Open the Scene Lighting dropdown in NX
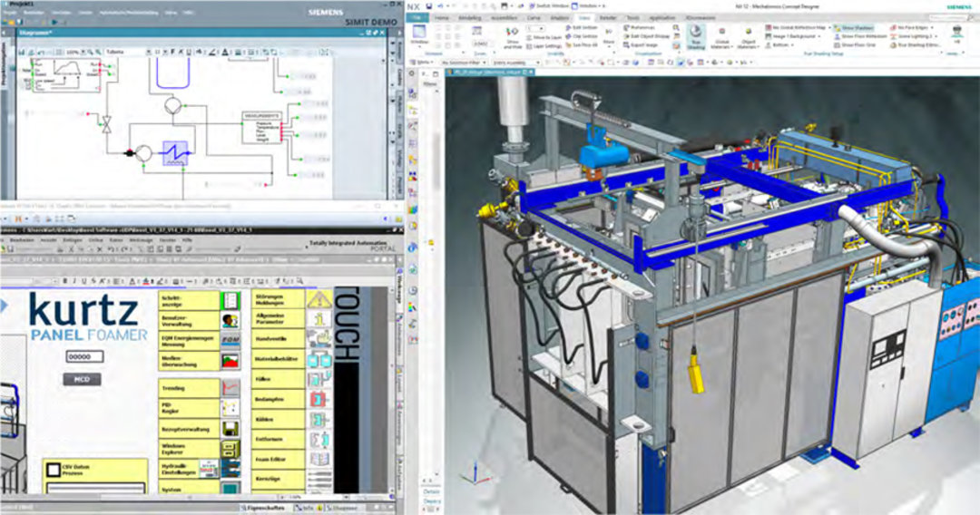Viewport: 980px width, 515px height. tap(916, 37)
